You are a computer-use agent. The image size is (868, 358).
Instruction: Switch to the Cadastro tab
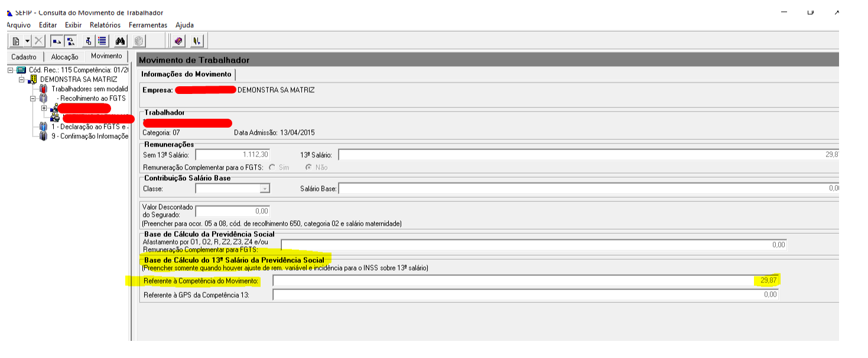coord(24,57)
